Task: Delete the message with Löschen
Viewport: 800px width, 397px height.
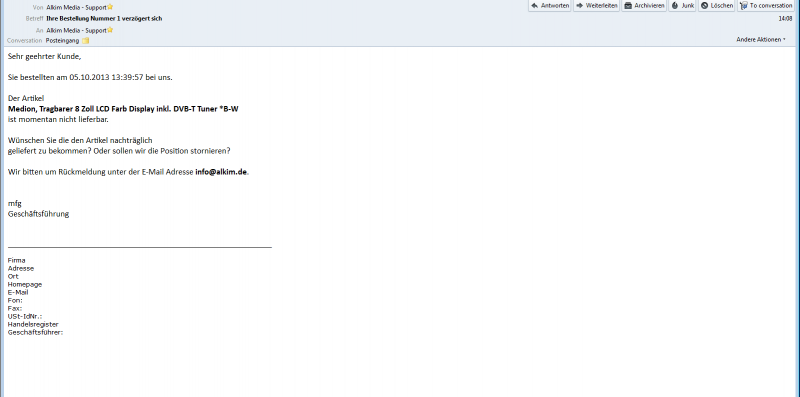Action: pyautogui.click(x=716, y=6)
